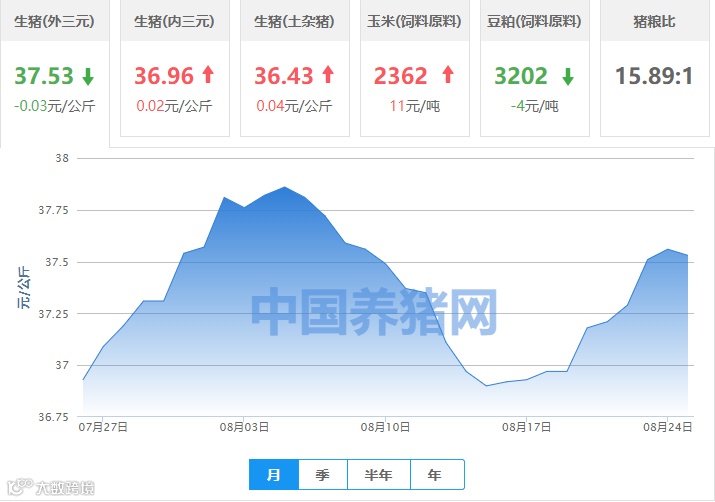Click the change text 0.04元/公斤
Image resolution: width=715 pixels, height=502 pixels.
point(294,106)
